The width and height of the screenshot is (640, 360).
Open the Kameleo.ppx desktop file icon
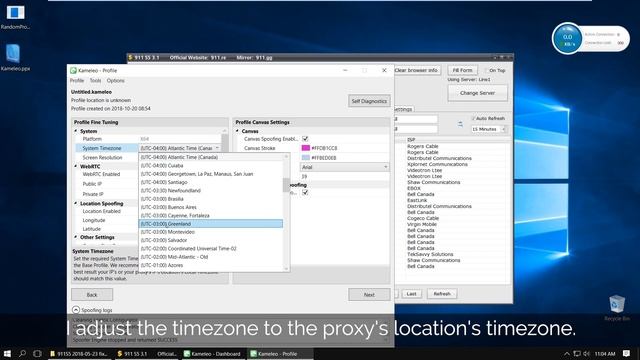13,53
